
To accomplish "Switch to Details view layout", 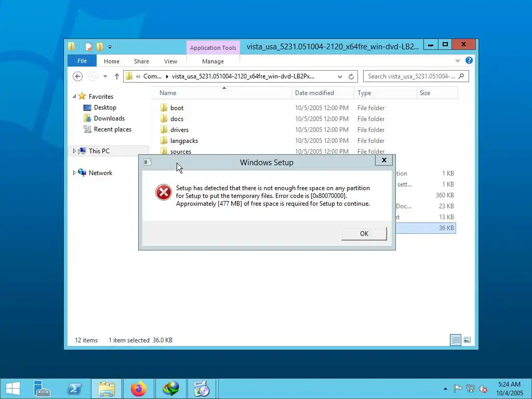I will tap(456, 340).
